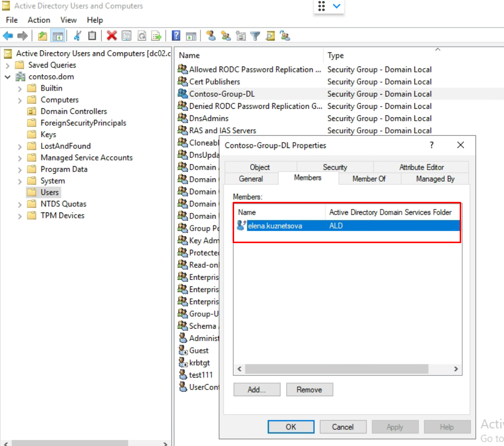
Task: Click the Paste clipboard icon
Action: [x=92, y=36]
